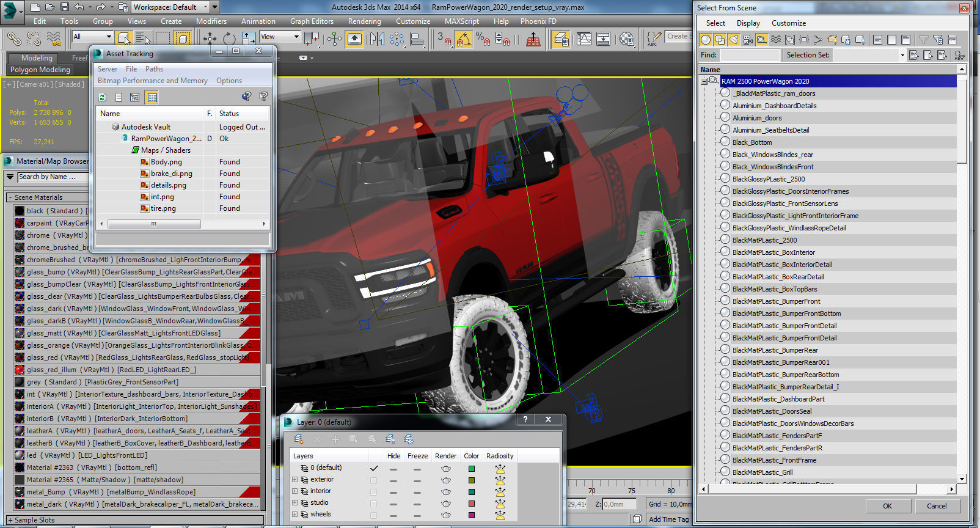Click the Save File icon in quick access toolbar
Viewport: 980px width, 528px height.
pyautogui.click(x=64, y=7)
